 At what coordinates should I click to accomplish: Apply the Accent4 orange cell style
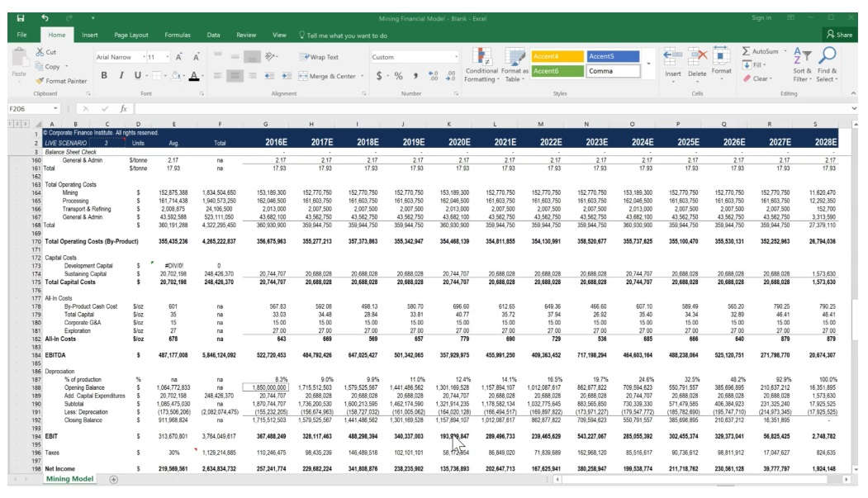click(557, 56)
